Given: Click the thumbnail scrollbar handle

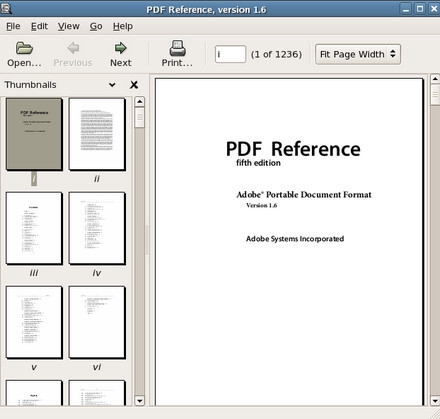Looking at the screenshot, I should 139,117.
